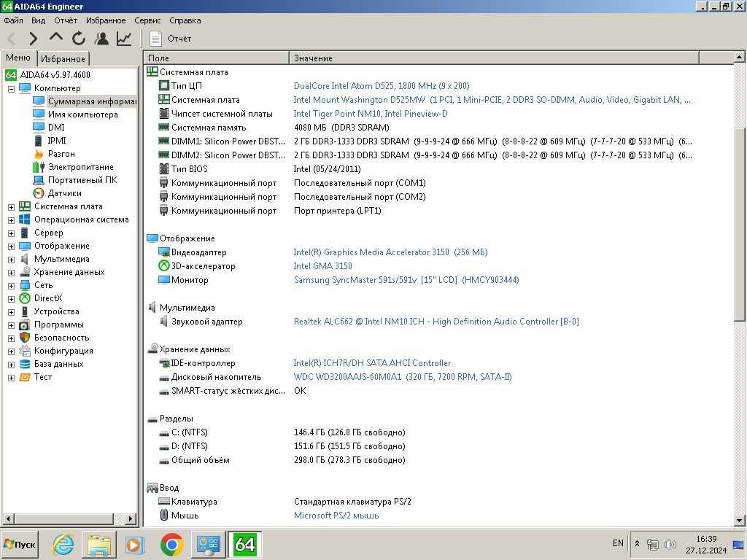Click the EN language indicator
This screenshot has width=747, height=560.
pos(618,543)
